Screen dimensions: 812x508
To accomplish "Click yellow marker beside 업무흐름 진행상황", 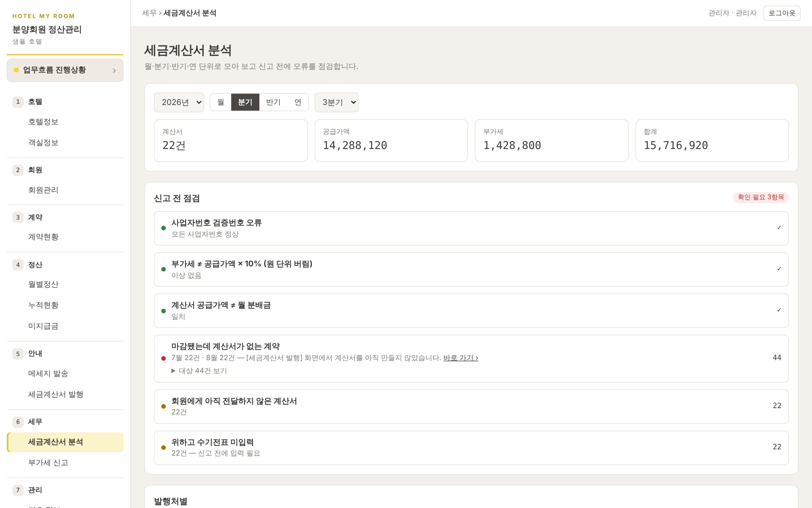I will tap(16, 70).
